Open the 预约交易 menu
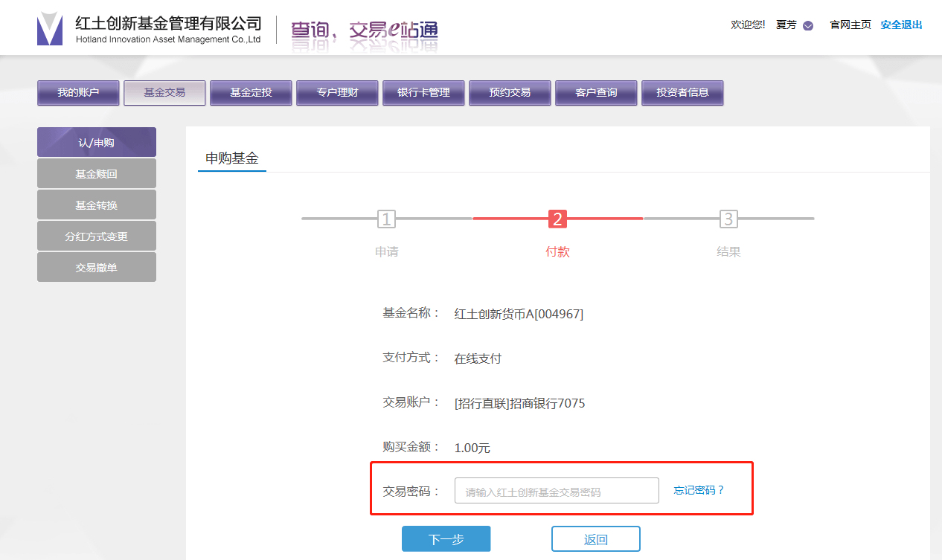The width and height of the screenshot is (942, 560). pos(510,93)
